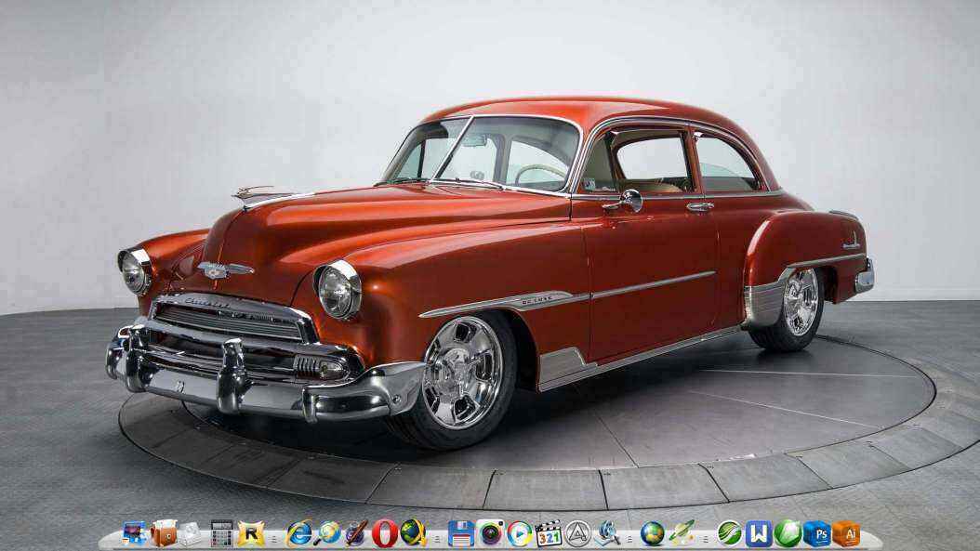
Task: Launch the blue W word processor
Action: click(759, 533)
